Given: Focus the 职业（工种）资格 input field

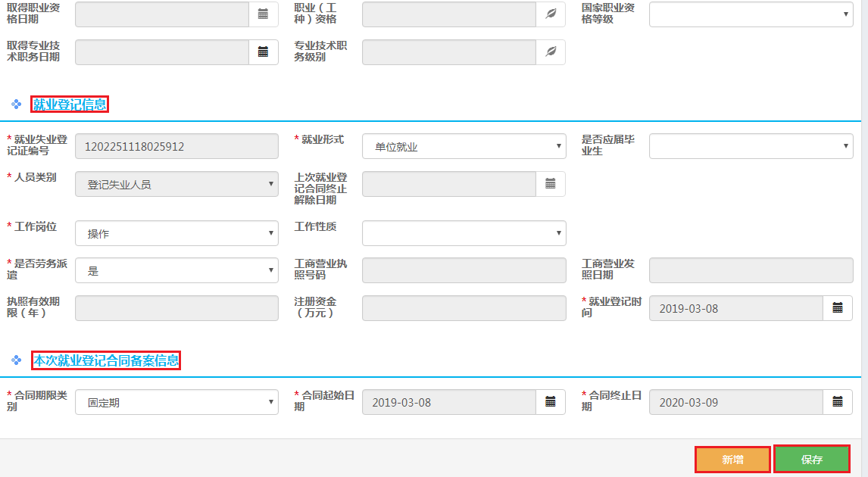Looking at the screenshot, I should pos(449,14).
